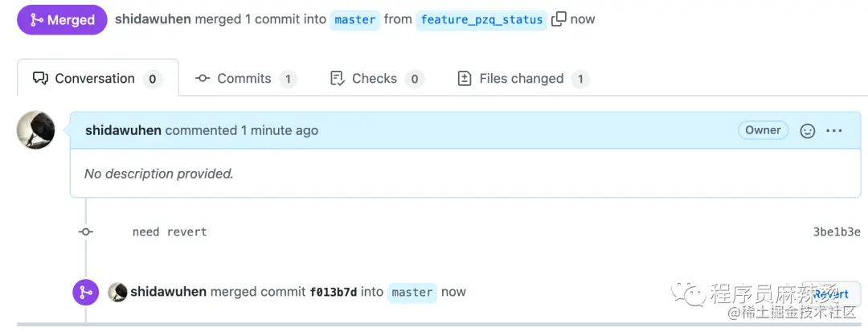Viewport: 868px width, 332px height.
Task: Open commit hash 3be1b3e
Action: (x=837, y=232)
